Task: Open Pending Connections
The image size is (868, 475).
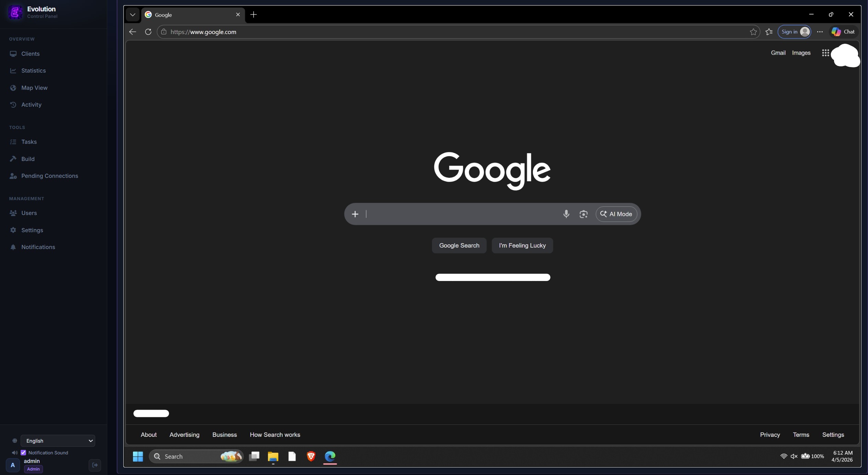Action: [49, 176]
